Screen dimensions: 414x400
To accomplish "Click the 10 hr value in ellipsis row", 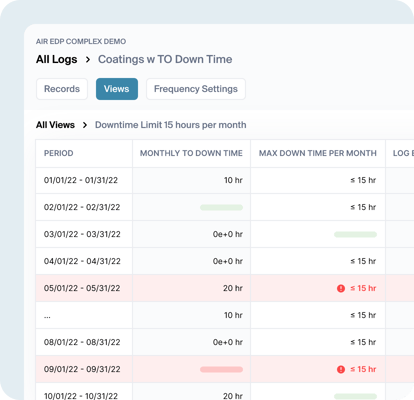I will 233,315.
